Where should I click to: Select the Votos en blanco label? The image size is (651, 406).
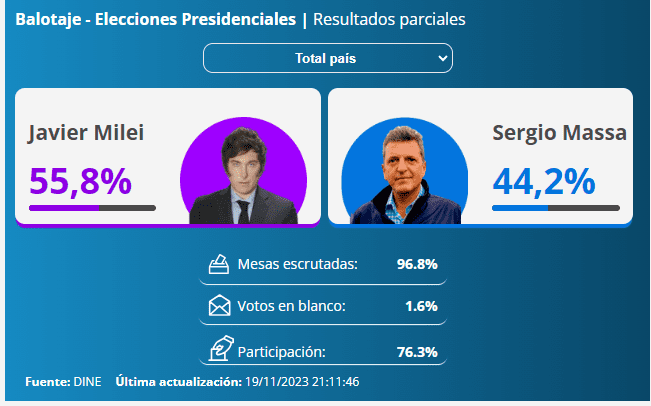click(x=292, y=306)
